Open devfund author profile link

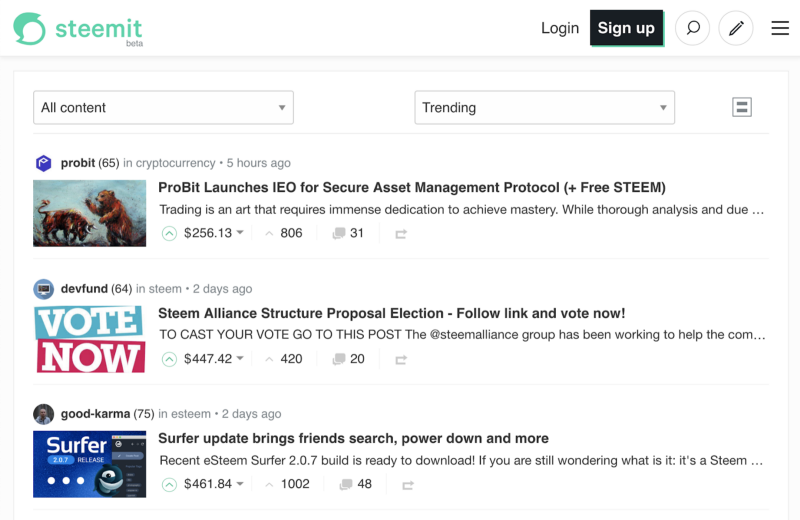click(x=84, y=289)
